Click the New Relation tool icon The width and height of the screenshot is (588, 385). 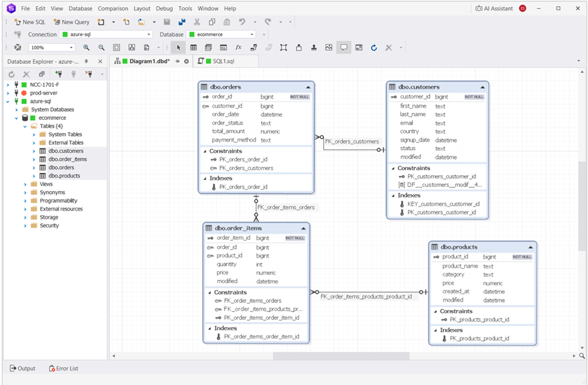(x=253, y=47)
